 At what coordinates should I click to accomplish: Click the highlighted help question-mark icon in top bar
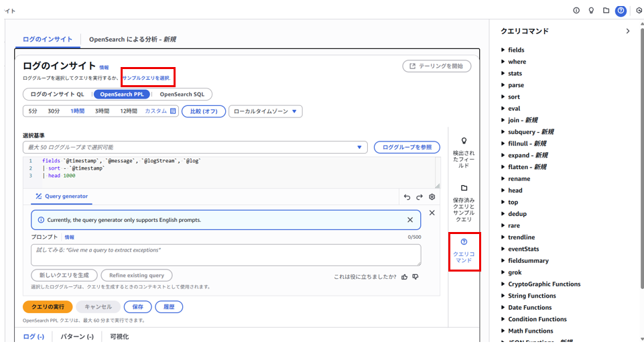pyautogui.click(x=621, y=11)
